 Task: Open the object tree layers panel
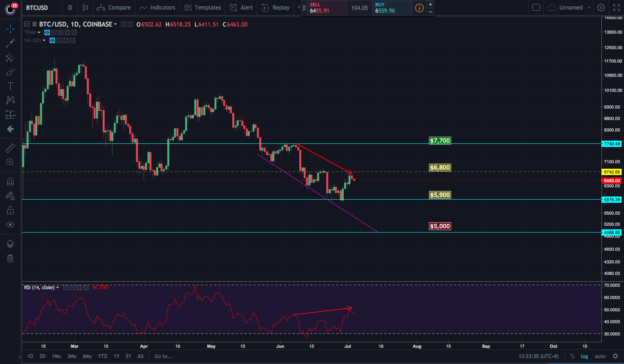coord(10,244)
